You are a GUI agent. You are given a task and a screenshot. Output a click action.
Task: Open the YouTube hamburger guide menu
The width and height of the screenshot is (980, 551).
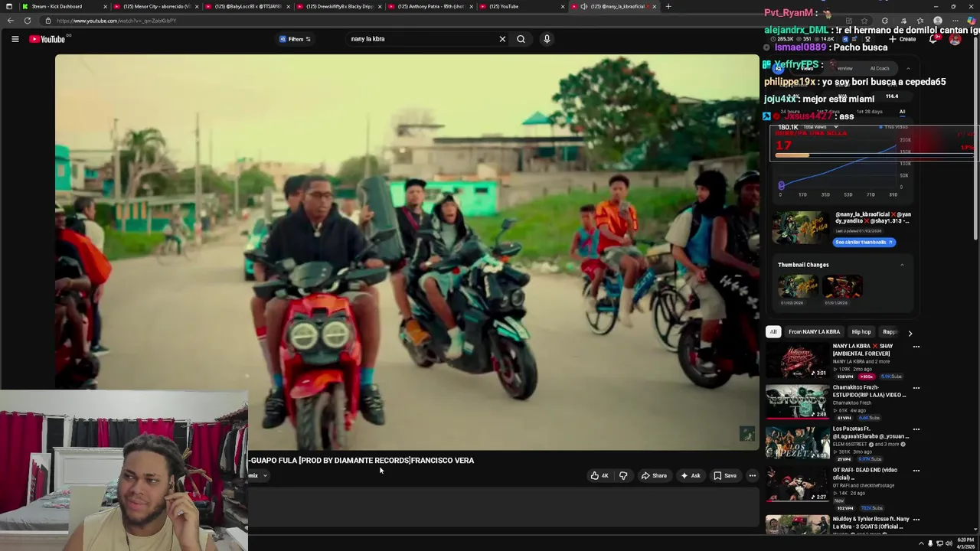pyautogui.click(x=15, y=39)
